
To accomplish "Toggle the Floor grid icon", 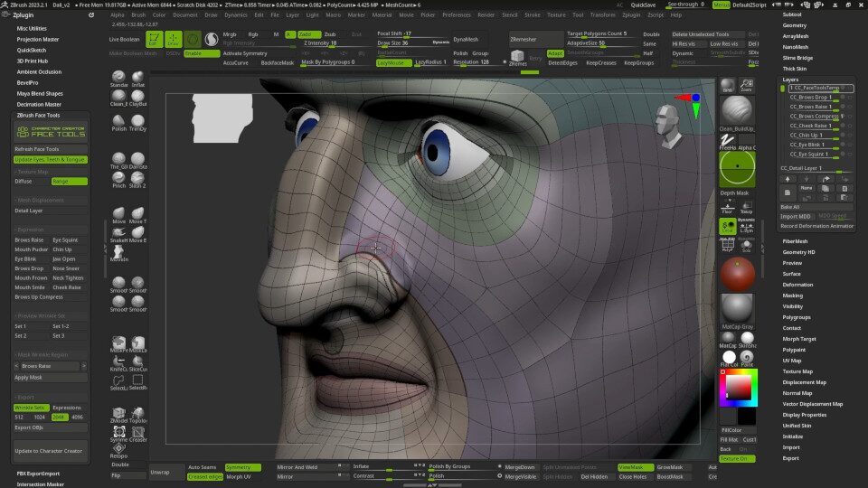I will click(x=728, y=207).
